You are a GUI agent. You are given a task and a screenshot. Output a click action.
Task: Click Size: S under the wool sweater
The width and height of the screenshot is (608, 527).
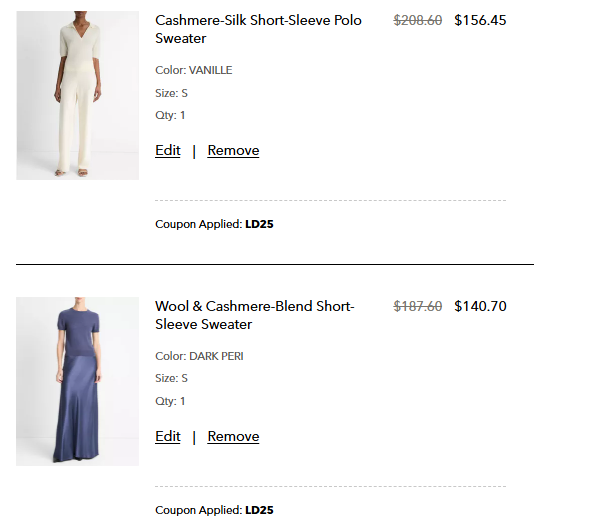coord(171,378)
